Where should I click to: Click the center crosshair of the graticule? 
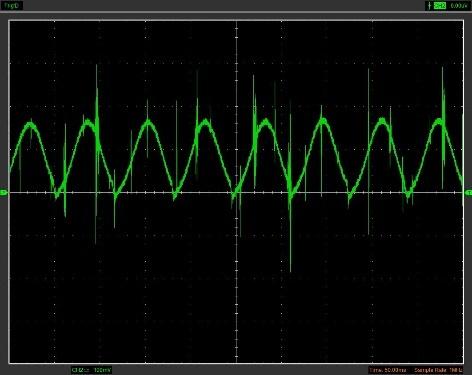(237, 192)
